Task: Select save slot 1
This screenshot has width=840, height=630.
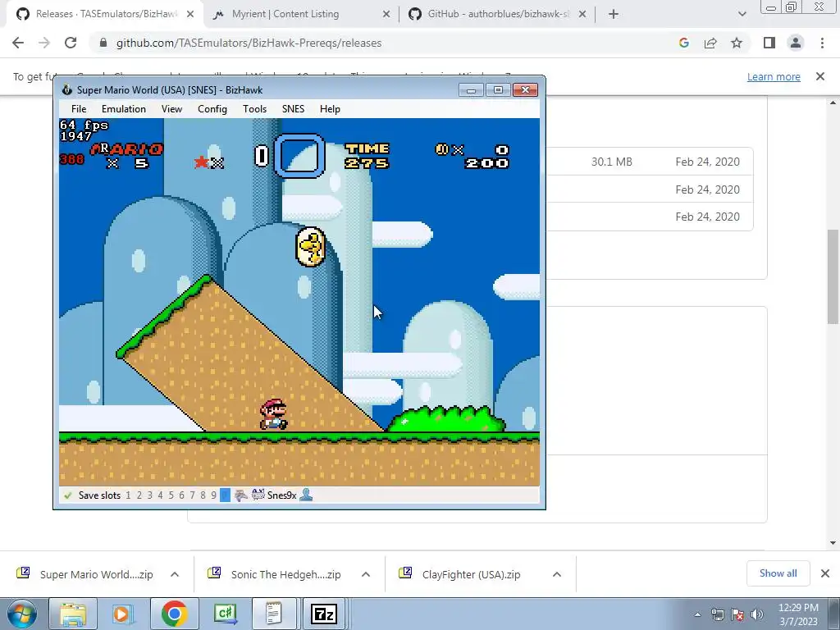Action: click(128, 495)
